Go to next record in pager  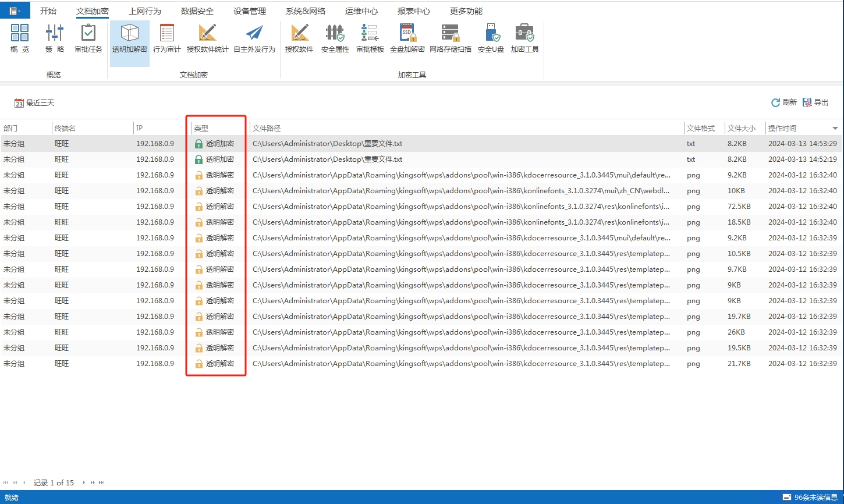(84, 482)
